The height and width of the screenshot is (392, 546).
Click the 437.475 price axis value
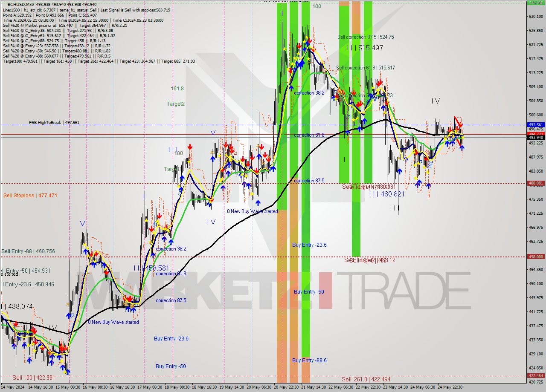pos(536,326)
